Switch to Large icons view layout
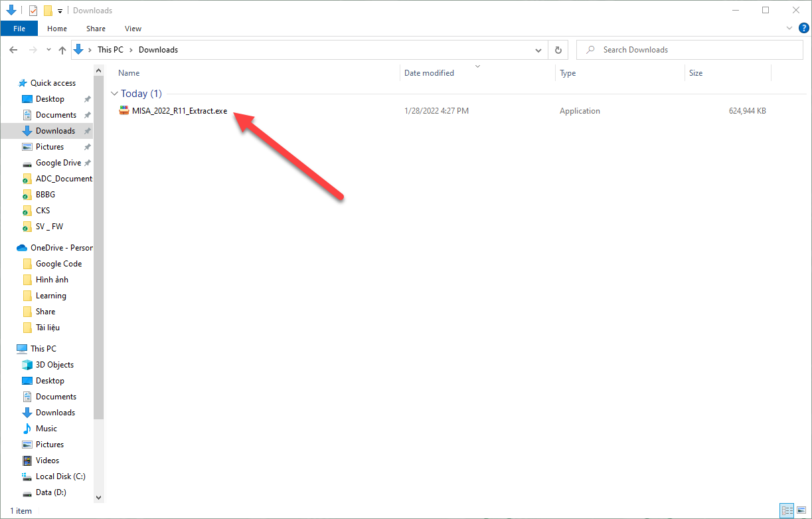The width and height of the screenshot is (812, 519). [801, 510]
